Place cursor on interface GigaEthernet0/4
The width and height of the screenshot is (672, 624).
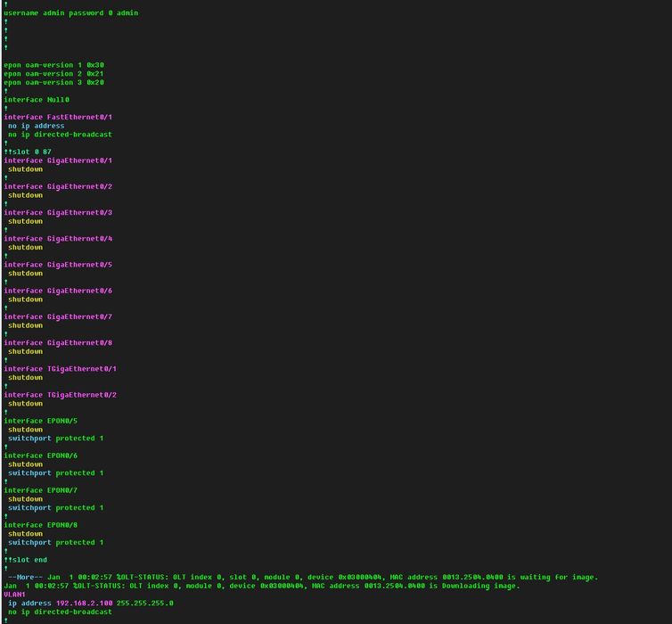[x=58, y=239]
